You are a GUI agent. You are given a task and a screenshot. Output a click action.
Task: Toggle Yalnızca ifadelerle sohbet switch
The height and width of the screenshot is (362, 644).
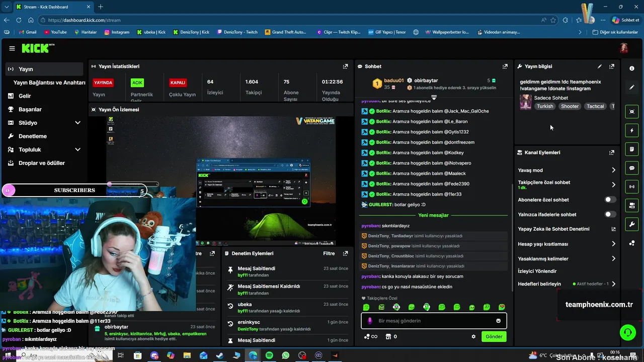tap(610, 214)
